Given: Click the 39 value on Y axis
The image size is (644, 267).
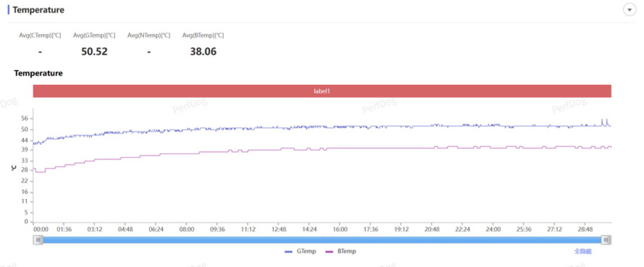Looking at the screenshot, I should click(x=24, y=150).
